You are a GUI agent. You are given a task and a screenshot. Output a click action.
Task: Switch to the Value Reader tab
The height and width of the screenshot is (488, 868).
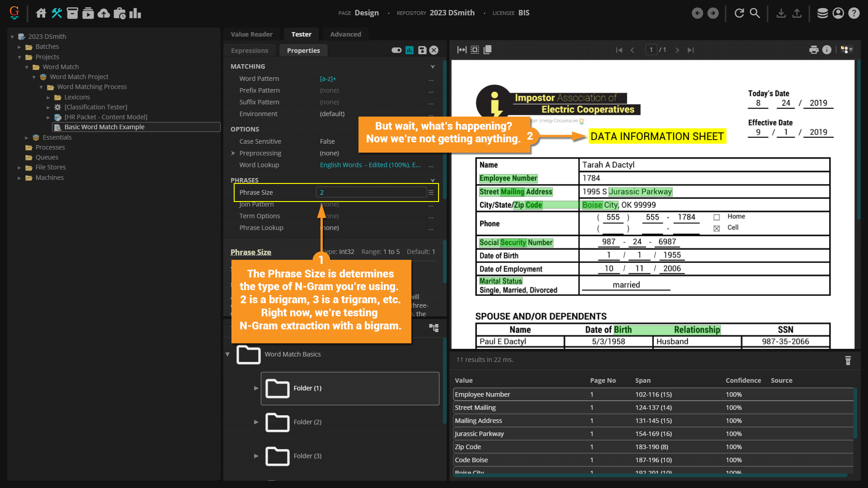pos(251,34)
